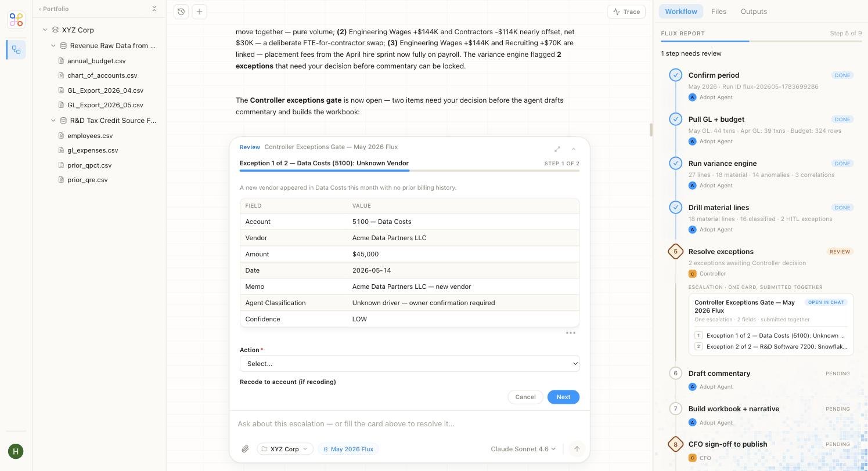Collapse review card with up chevron
The width and height of the screenshot is (868, 471).
tap(574, 149)
